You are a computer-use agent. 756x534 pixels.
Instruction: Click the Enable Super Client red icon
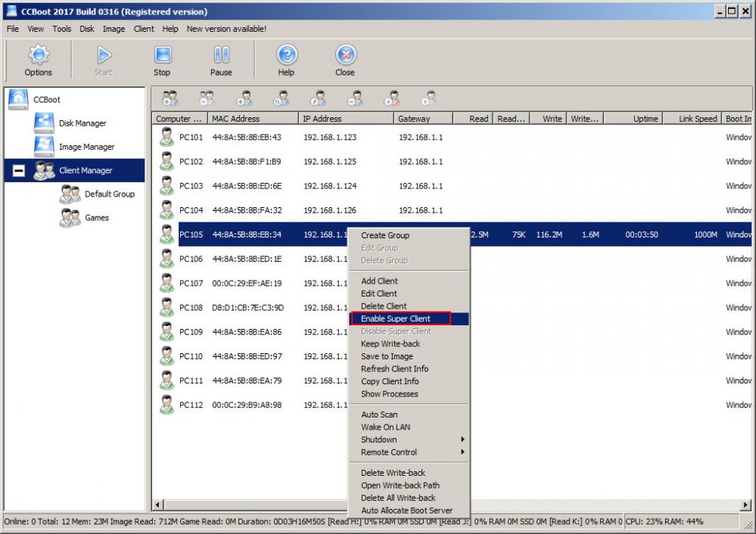click(x=392, y=98)
